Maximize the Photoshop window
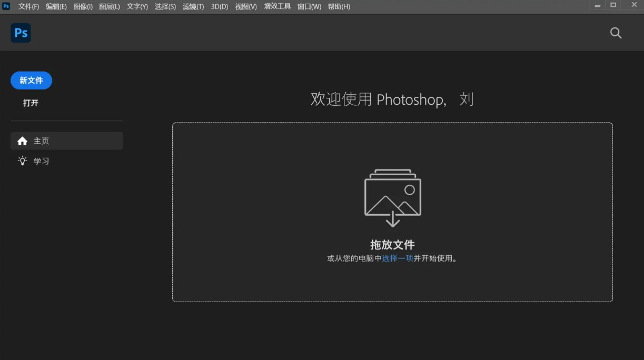The image size is (644, 360). coord(613,5)
